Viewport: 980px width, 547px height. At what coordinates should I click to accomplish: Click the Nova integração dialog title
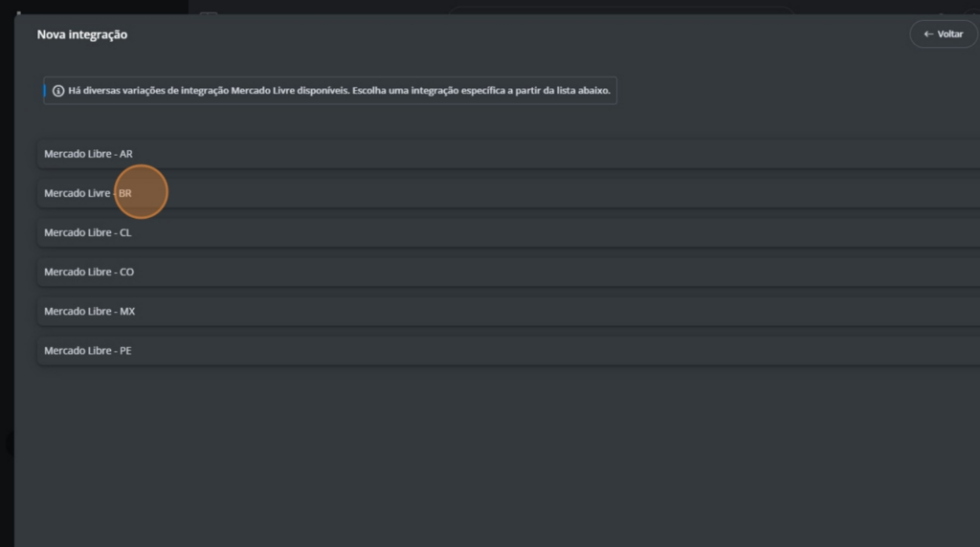(x=82, y=35)
